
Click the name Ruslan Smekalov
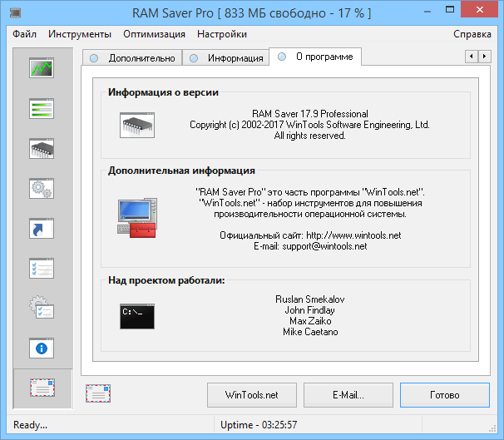tap(310, 299)
